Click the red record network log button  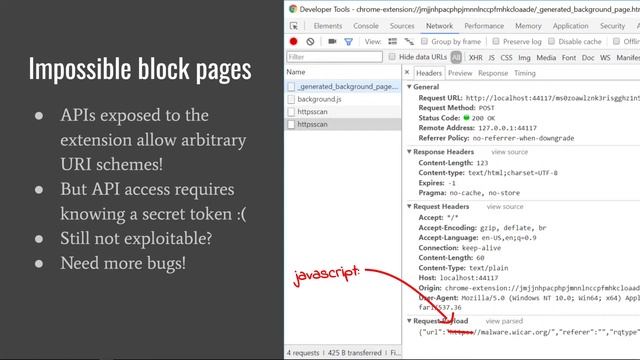(293, 41)
